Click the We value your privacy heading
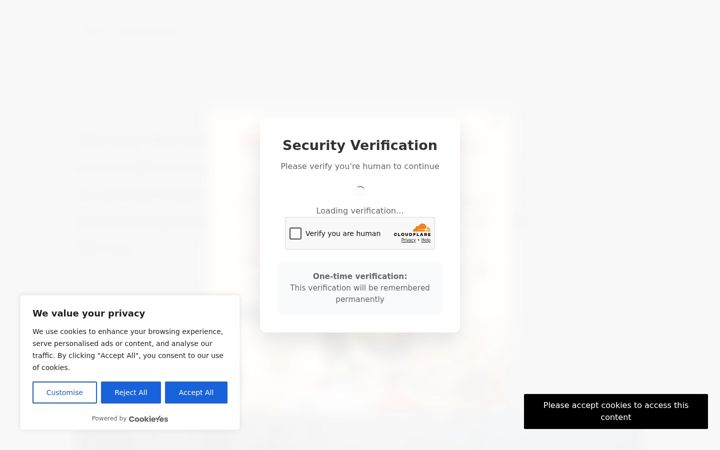Viewport: 720px width, 450px height. pyautogui.click(x=89, y=313)
